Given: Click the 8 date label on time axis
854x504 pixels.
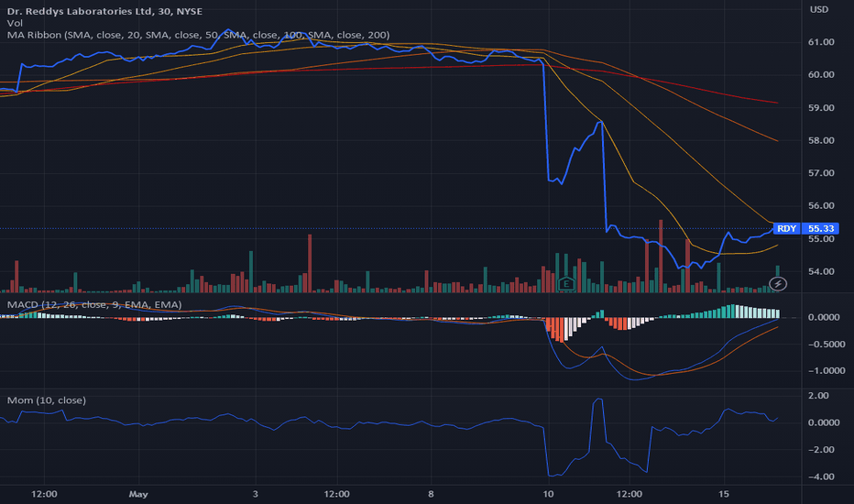Looking at the screenshot, I should [x=431, y=494].
